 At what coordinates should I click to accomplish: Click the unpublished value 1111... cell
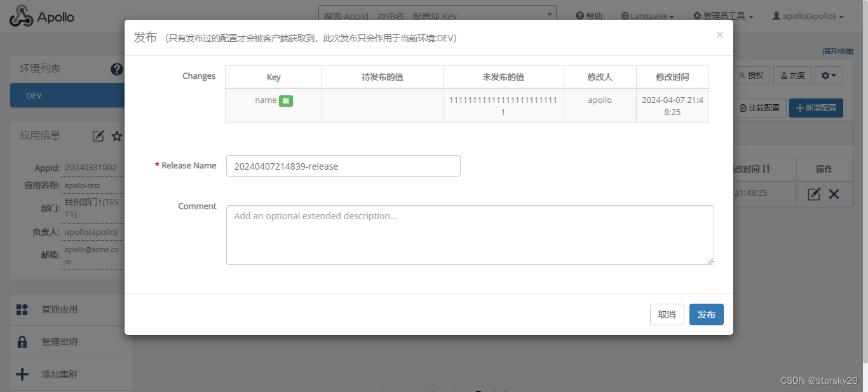[503, 106]
